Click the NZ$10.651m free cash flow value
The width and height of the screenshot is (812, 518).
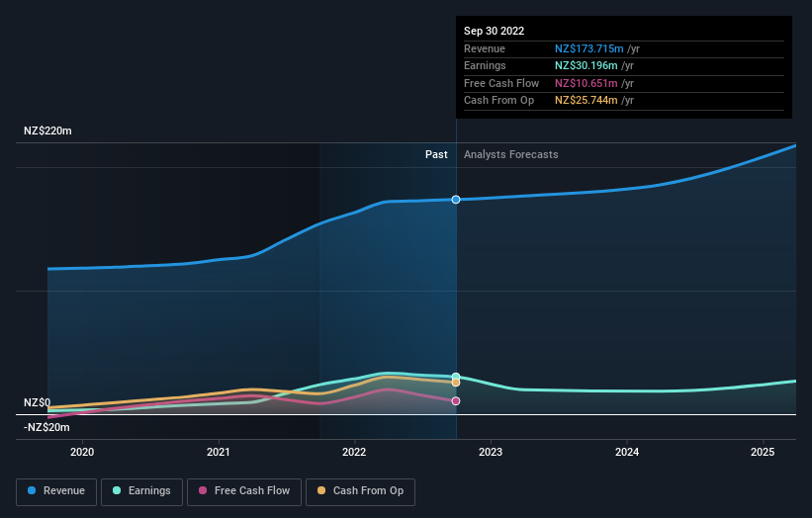[x=586, y=83]
